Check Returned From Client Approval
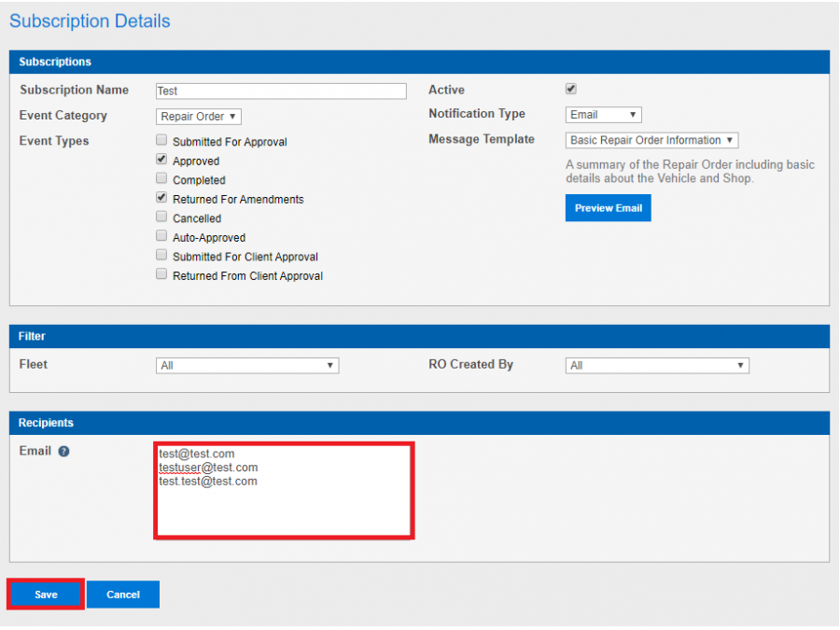 (x=161, y=275)
